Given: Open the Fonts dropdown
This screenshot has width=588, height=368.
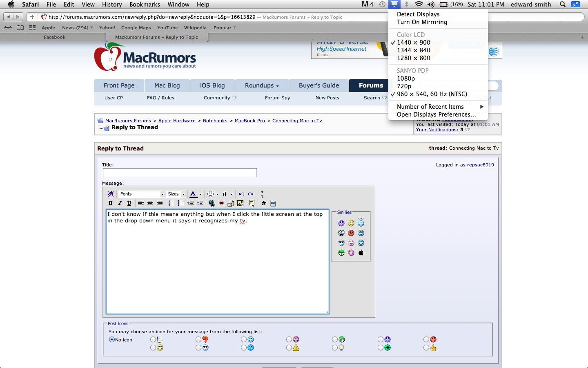Looking at the screenshot, I should (x=142, y=194).
